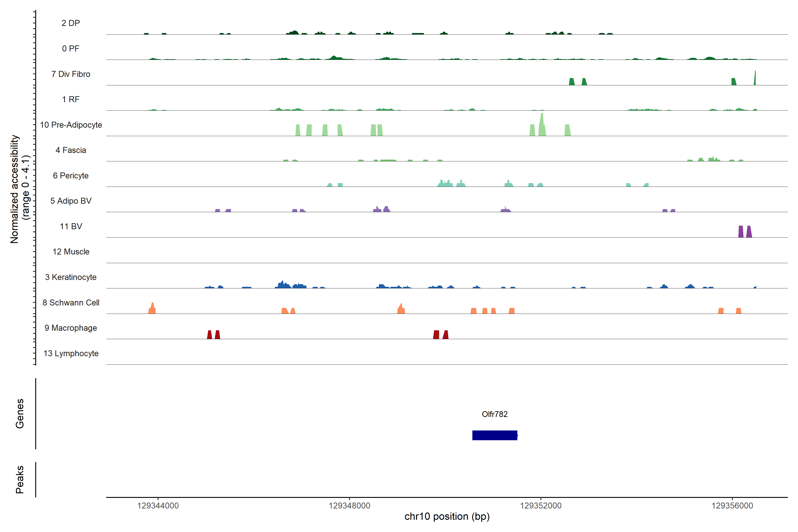Click the Olfr782 gene name label
Viewport: 798px width, 532px height.
495,414
